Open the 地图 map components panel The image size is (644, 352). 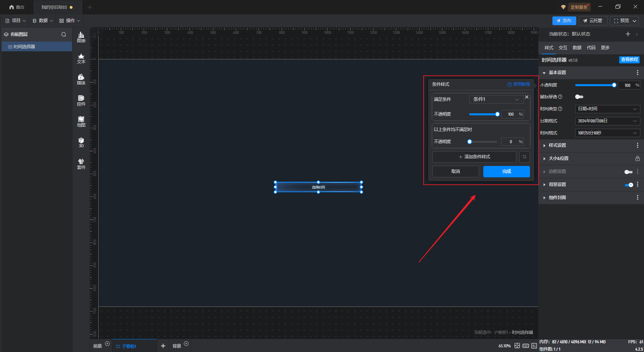point(81,122)
